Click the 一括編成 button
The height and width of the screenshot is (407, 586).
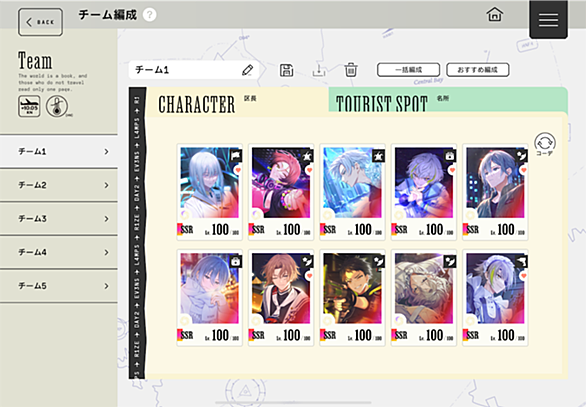(408, 70)
